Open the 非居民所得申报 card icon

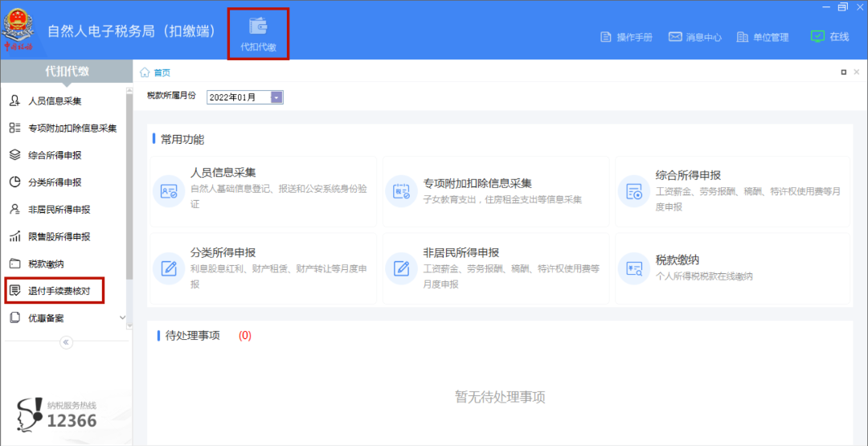(401, 268)
